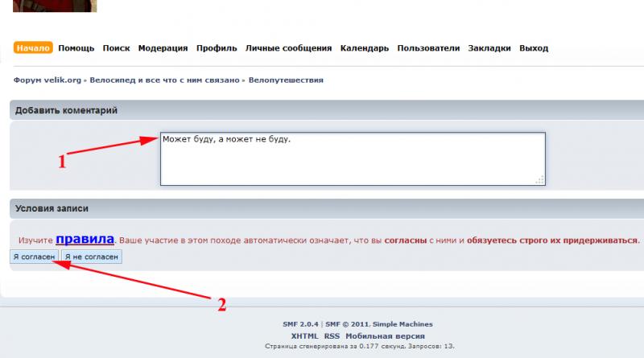Click the comment box resize handle
644x358 pixels.
541,180
